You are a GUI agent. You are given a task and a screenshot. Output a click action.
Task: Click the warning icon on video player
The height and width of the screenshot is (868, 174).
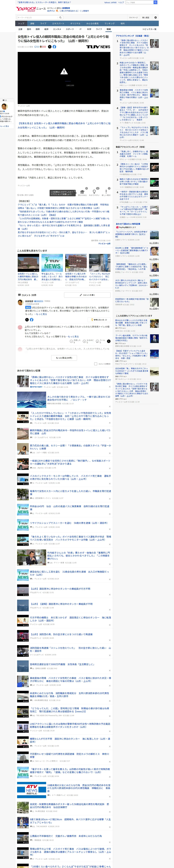pyautogui.click(x=64, y=71)
